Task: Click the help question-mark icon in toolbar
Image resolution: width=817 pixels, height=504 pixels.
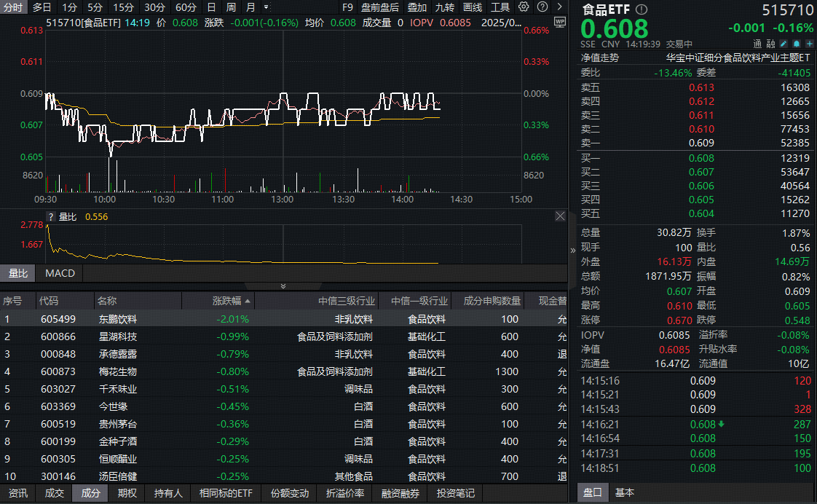Action: coord(543,7)
